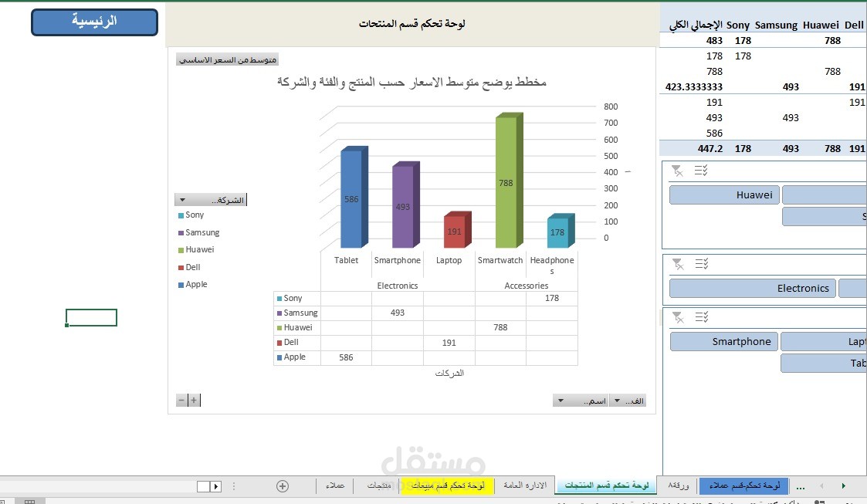Select the Sony legend entry
Viewport: 867px width, 504px height.
pyautogui.click(x=191, y=215)
